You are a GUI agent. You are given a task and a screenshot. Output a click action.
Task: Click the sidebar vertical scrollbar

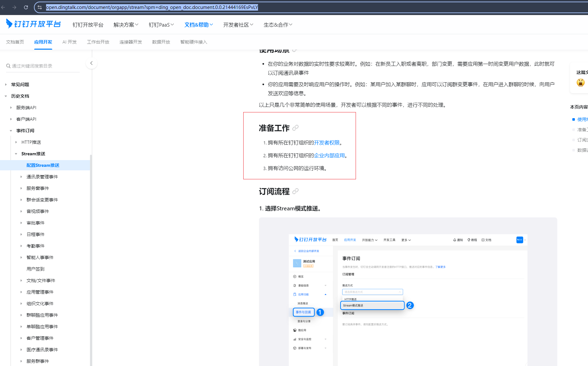click(x=91, y=260)
